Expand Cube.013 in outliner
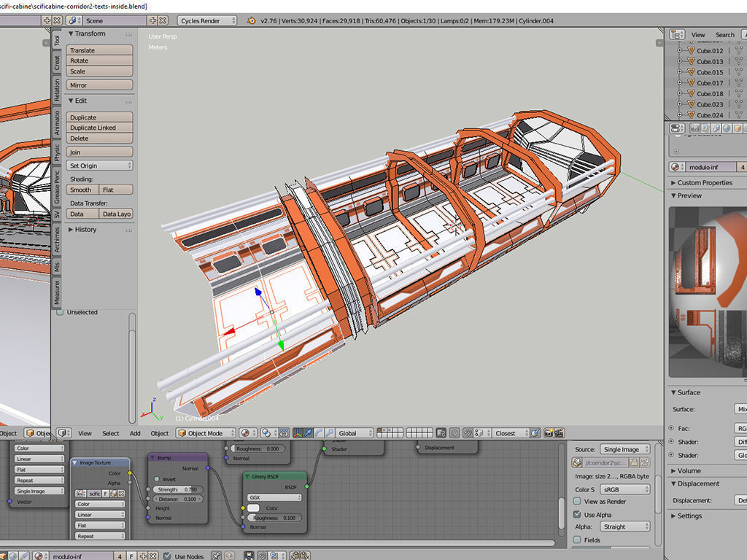747x560 pixels. pyautogui.click(x=680, y=61)
